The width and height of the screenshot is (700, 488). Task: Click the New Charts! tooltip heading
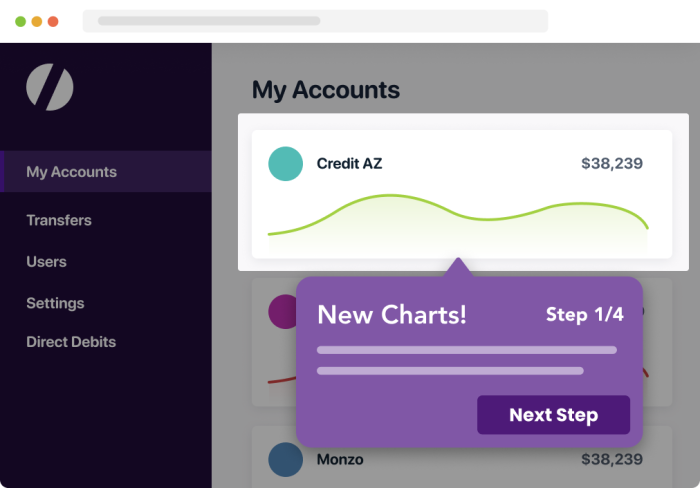[392, 315]
